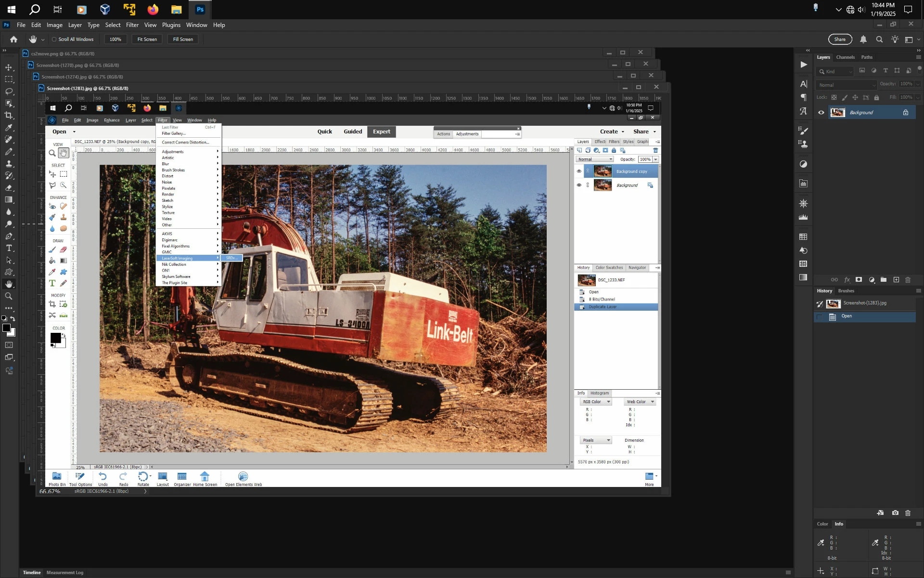Create new snapshot in History panel
Image resolution: width=924 pixels, height=578 pixels.
(x=895, y=513)
